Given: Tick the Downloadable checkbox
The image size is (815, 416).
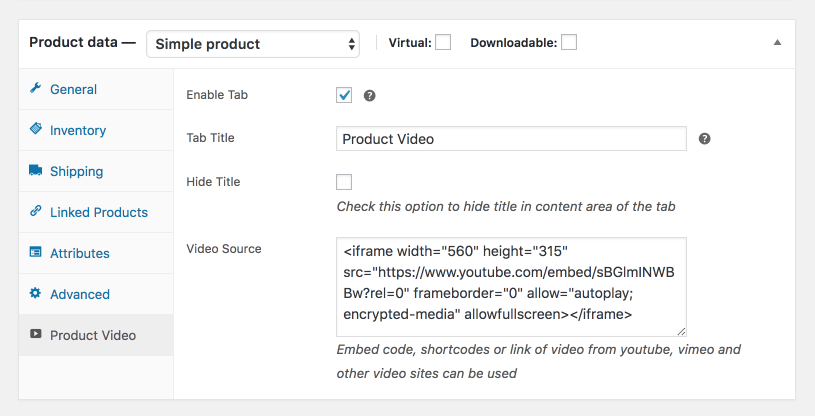Looking at the screenshot, I should pos(569,42).
